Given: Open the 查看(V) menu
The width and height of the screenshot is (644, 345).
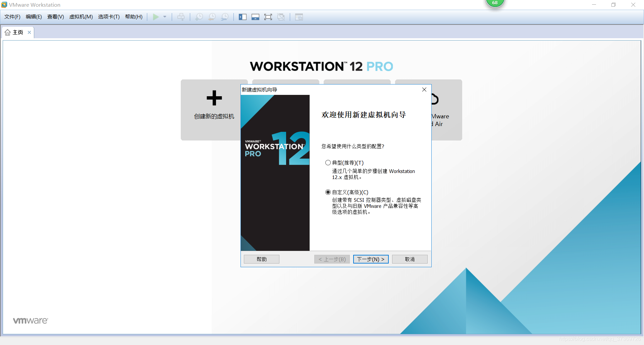Looking at the screenshot, I should tap(56, 17).
